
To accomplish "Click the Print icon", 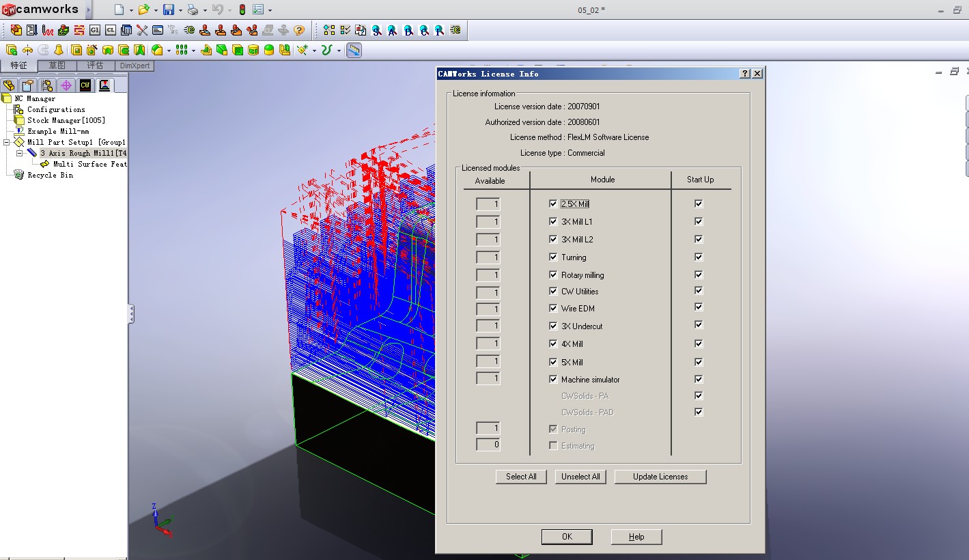I will 193,10.
